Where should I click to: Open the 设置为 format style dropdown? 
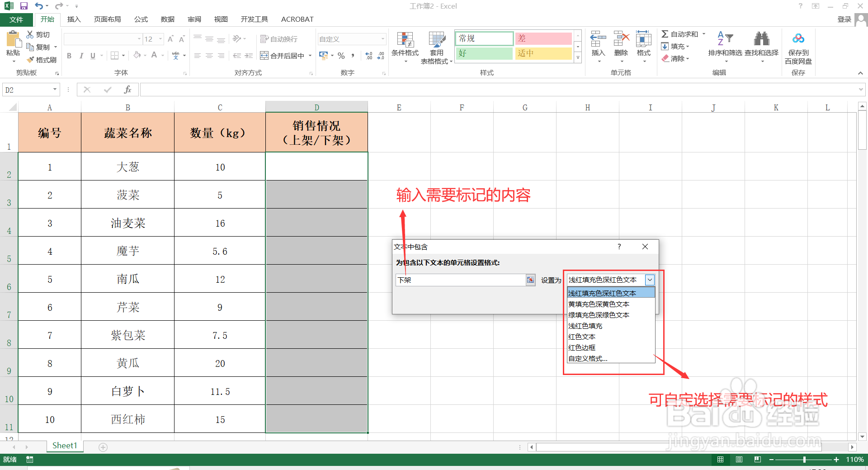tap(650, 280)
